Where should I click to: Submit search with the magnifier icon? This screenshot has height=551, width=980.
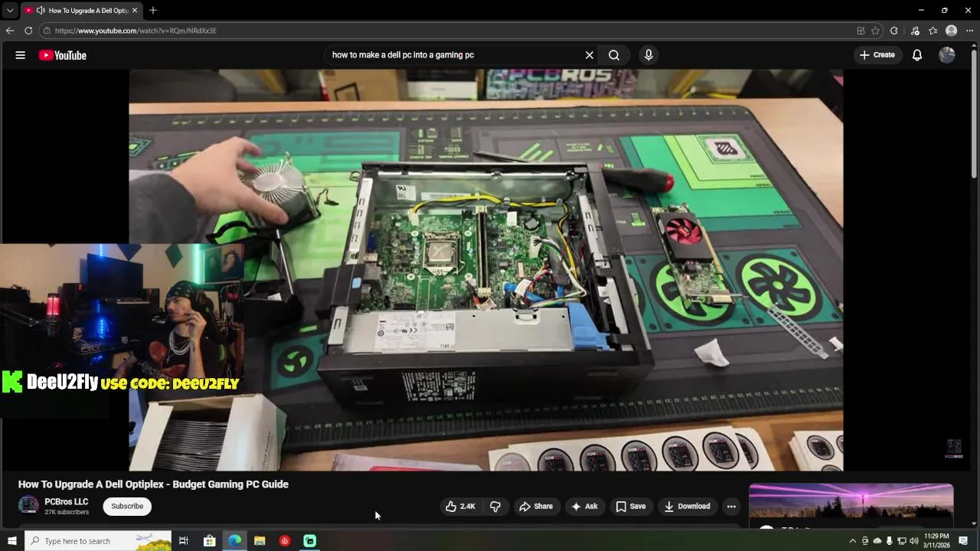614,55
